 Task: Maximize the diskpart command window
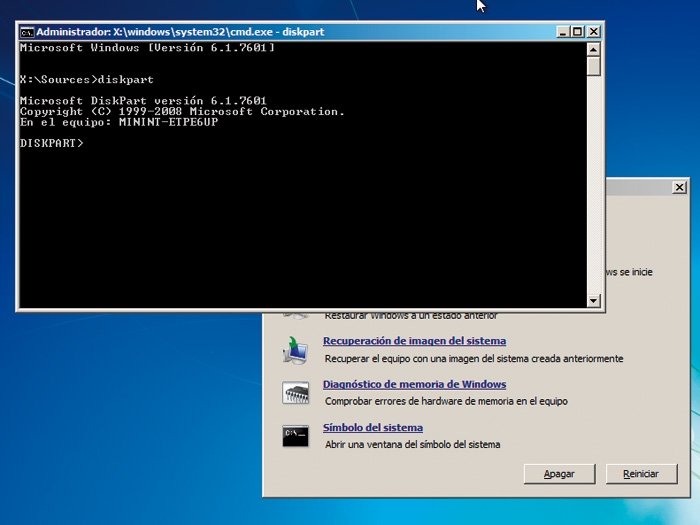[578, 32]
